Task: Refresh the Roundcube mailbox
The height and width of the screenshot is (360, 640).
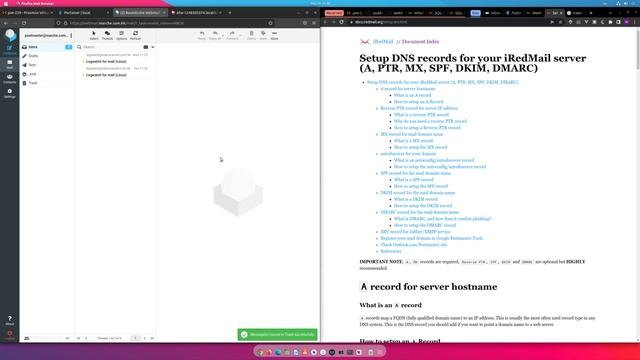Action: pos(136,36)
